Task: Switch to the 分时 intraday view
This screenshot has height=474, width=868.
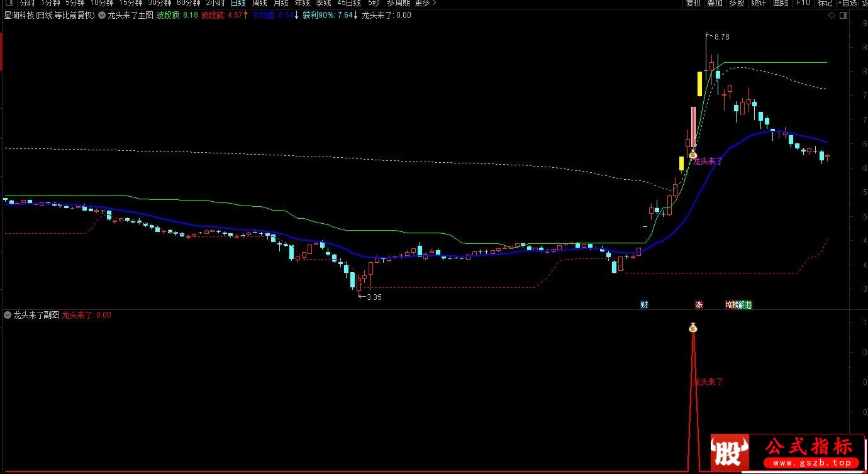Action: [27, 3]
